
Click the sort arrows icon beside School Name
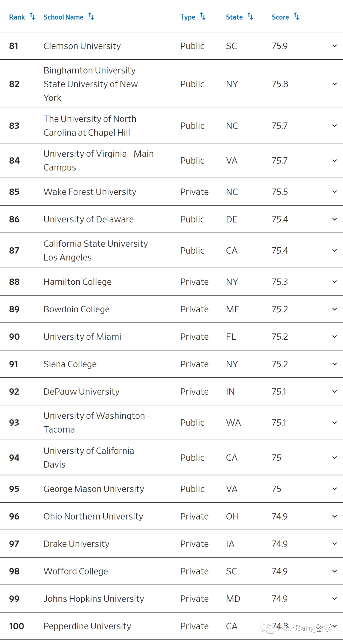pos(91,16)
